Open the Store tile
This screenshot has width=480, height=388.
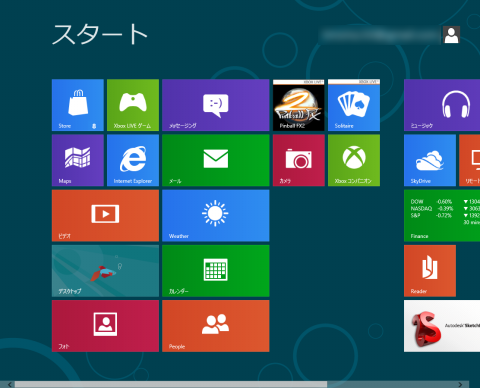tap(78, 105)
